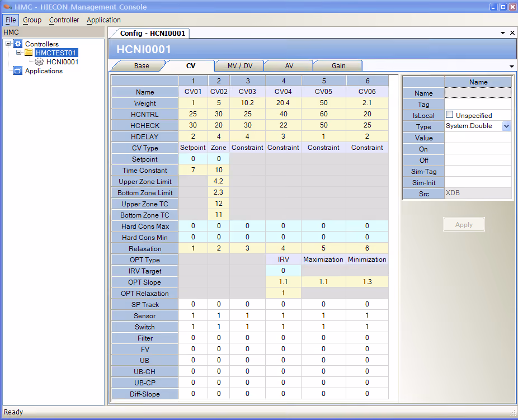Click the Upper Zone Limit value 4.2
This screenshot has height=420, width=518.
point(219,181)
